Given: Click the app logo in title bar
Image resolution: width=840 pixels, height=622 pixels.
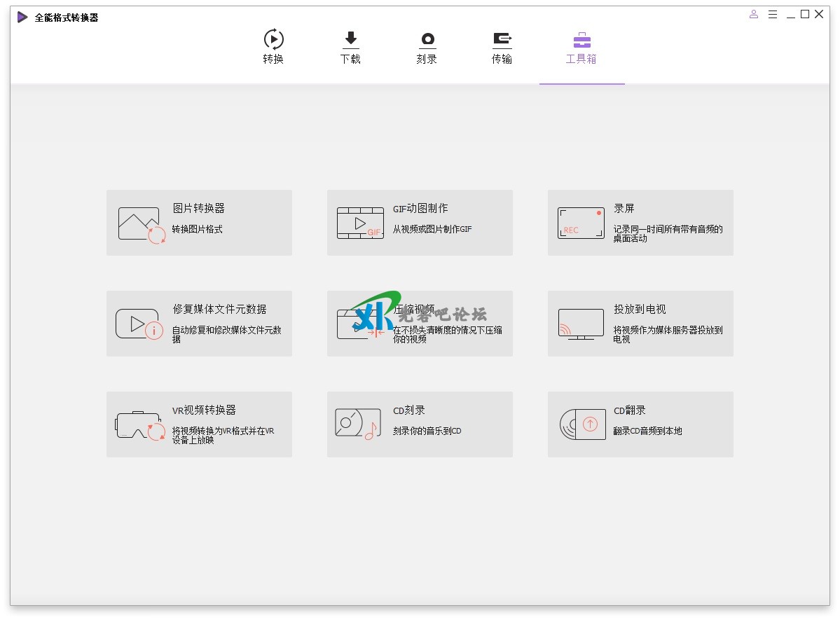Looking at the screenshot, I should click(23, 17).
